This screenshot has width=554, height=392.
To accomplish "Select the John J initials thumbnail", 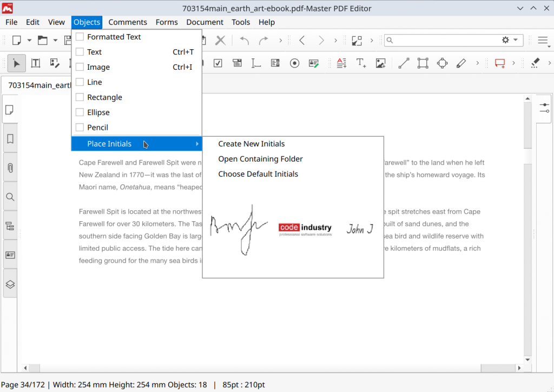I will [x=359, y=229].
